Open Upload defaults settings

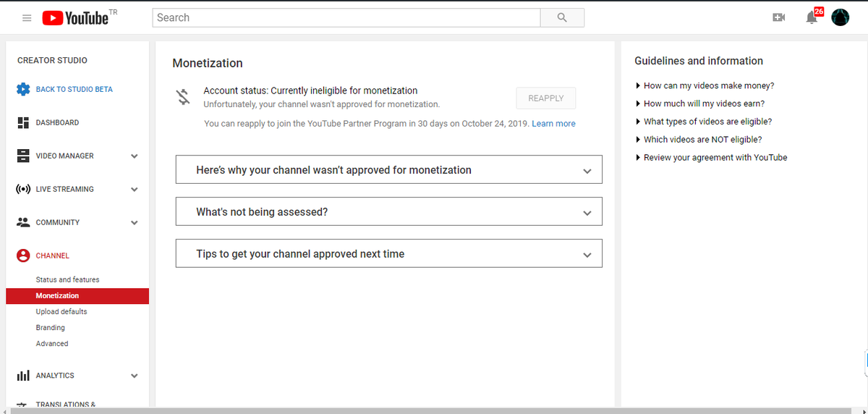(61, 311)
